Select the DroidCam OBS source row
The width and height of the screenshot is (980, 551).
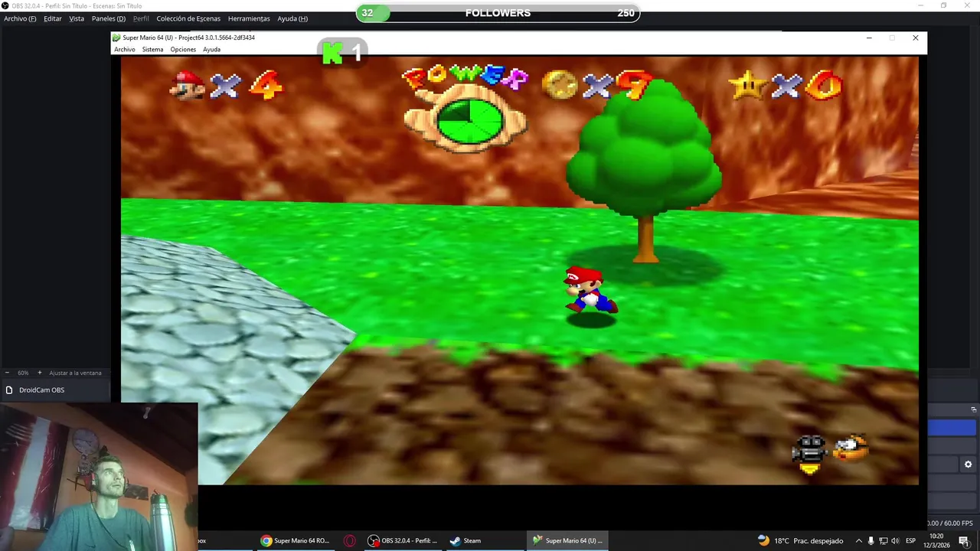55,390
